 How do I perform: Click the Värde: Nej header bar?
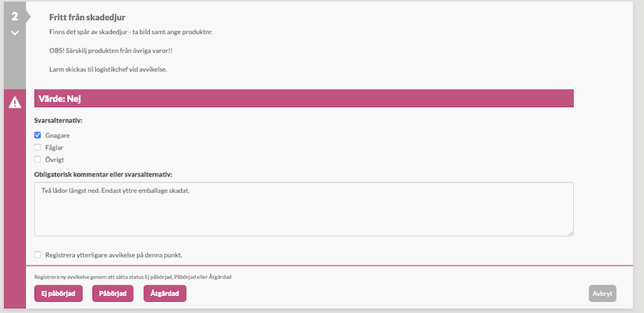[304, 99]
